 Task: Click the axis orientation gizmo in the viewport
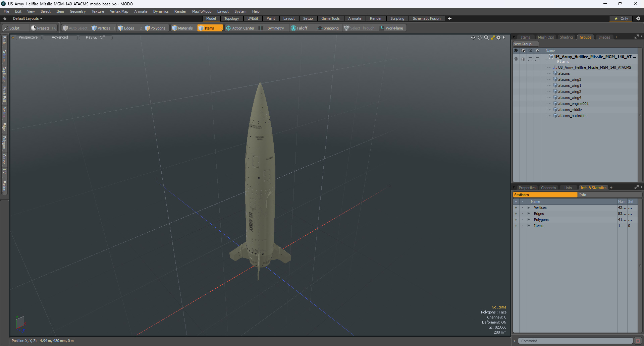pyautogui.click(x=20, y=324)
